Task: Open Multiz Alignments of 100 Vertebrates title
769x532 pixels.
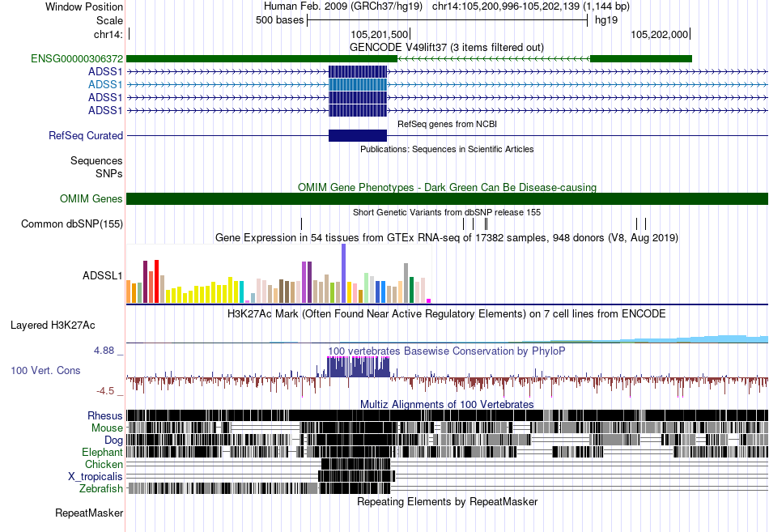Action: [x=447, y=404]
